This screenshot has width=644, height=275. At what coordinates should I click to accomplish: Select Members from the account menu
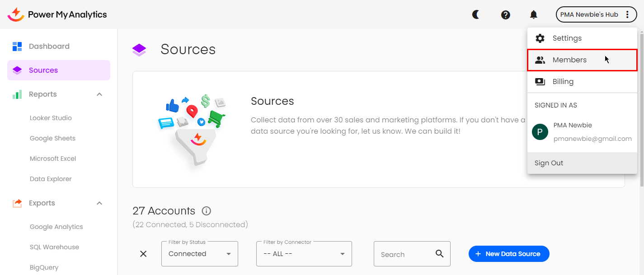[569, 60]
